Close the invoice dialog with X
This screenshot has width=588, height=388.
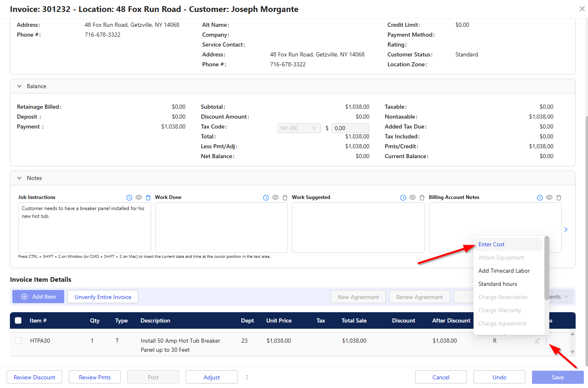[x=582, y=9]
